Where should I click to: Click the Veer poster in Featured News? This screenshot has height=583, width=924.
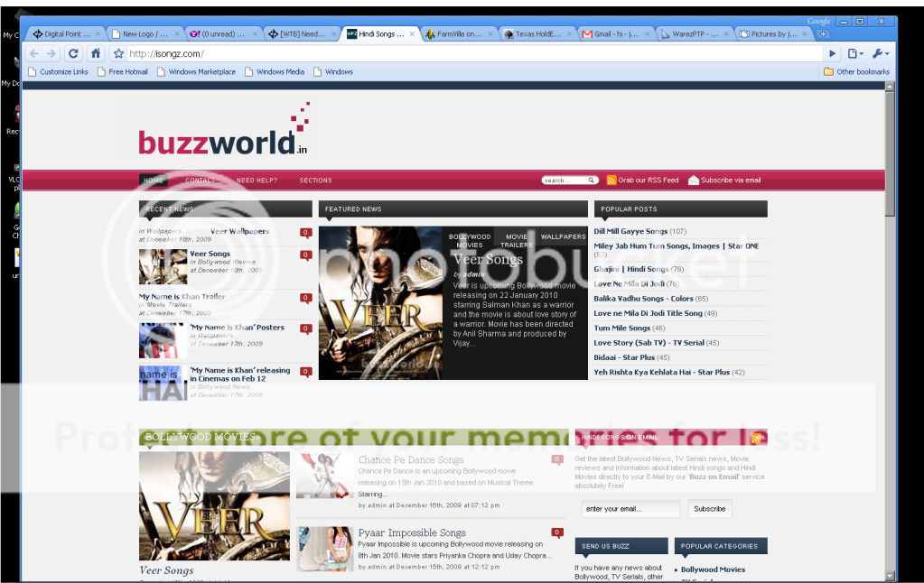(380, 302)
